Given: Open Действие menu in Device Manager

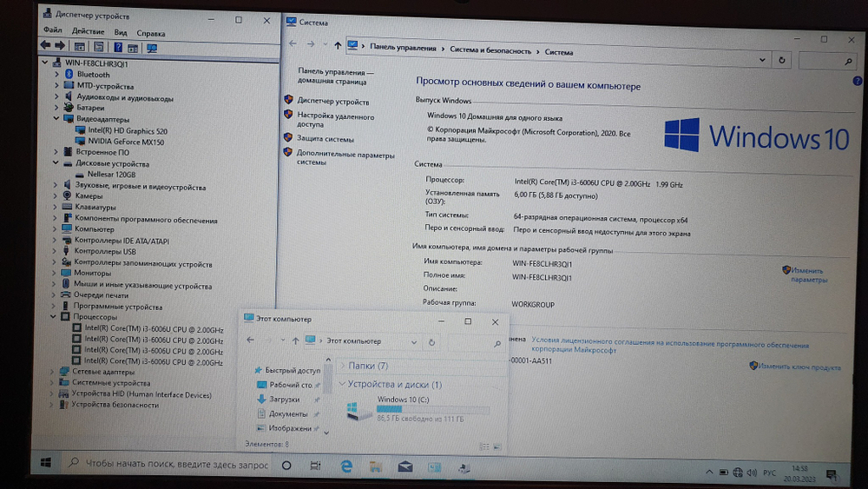Looking at the screenshot, I should click(x=88, y=31).
